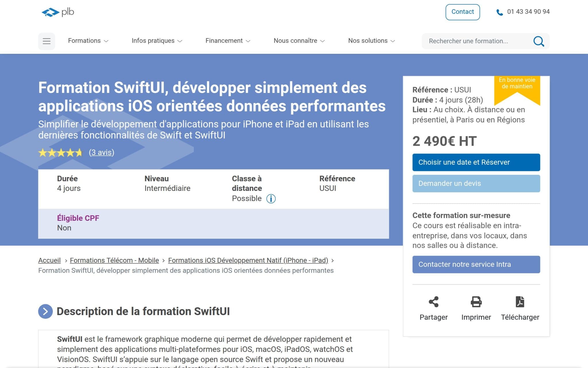Click the Éligible CPF label

pos(78,218)
